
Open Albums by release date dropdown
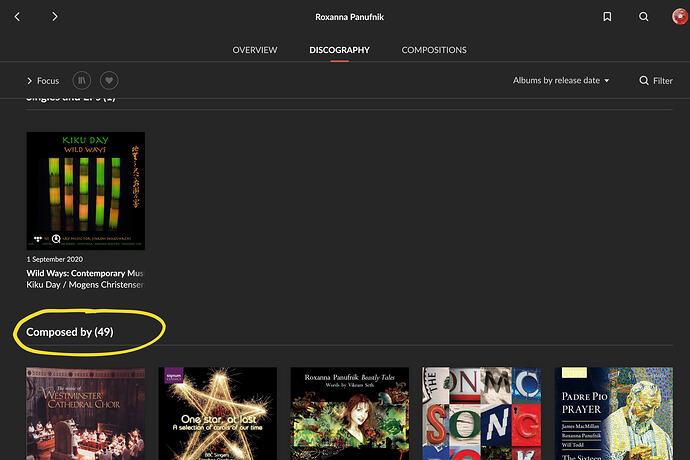click(561, 81)
